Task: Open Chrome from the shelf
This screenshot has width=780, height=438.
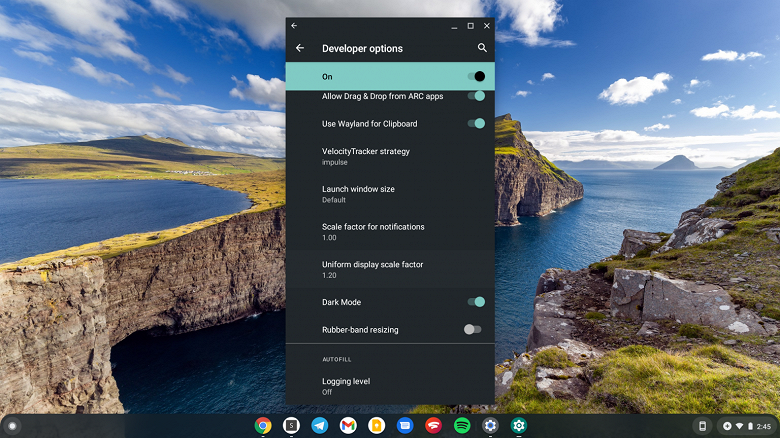Action: coord(263,426)
